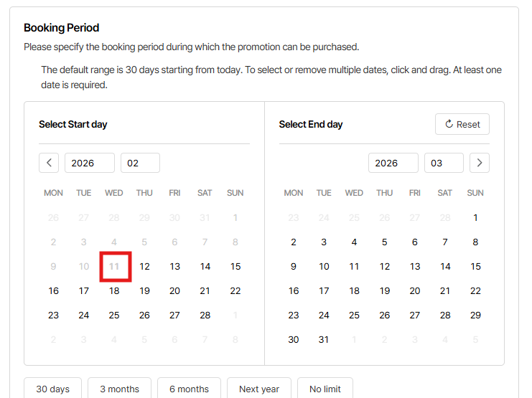Click February 16 in start calendar
The height and width of the screenshot is (398, 532).
pos(54,291)
